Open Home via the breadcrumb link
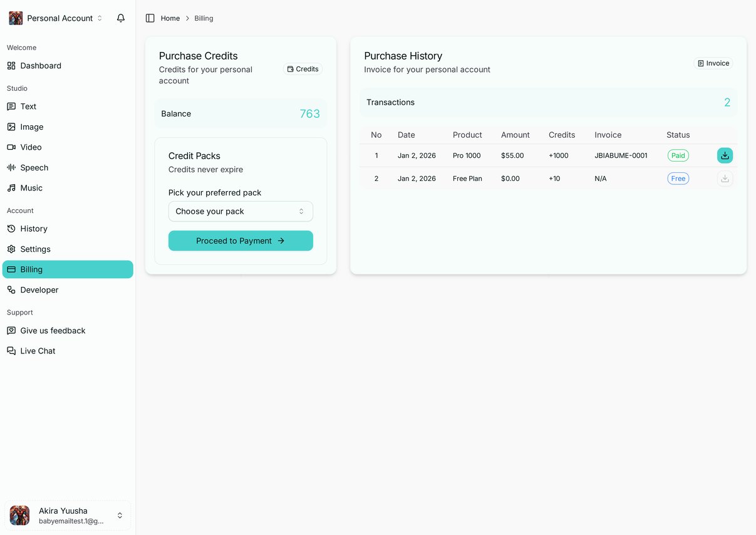 pos(170,18)
